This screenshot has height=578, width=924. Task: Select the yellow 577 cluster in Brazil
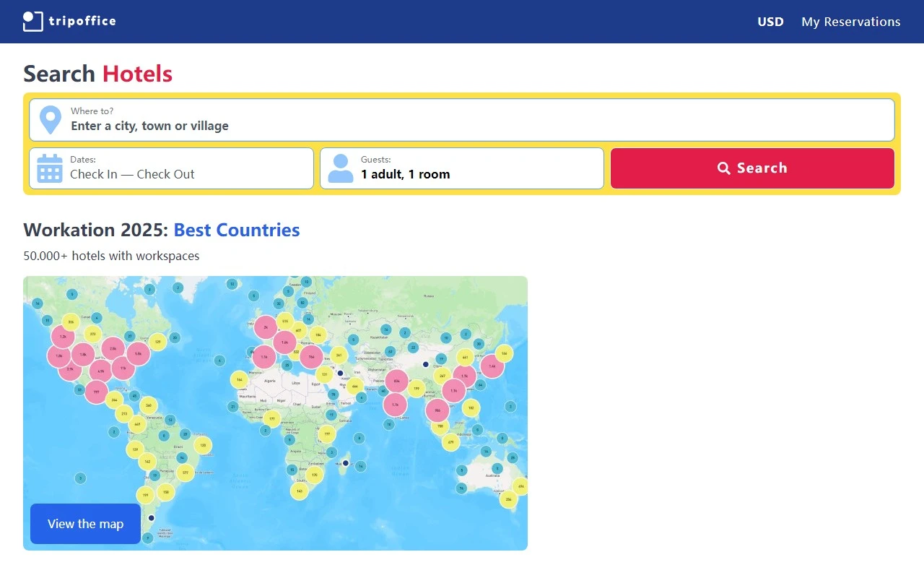tap(186, 473)
